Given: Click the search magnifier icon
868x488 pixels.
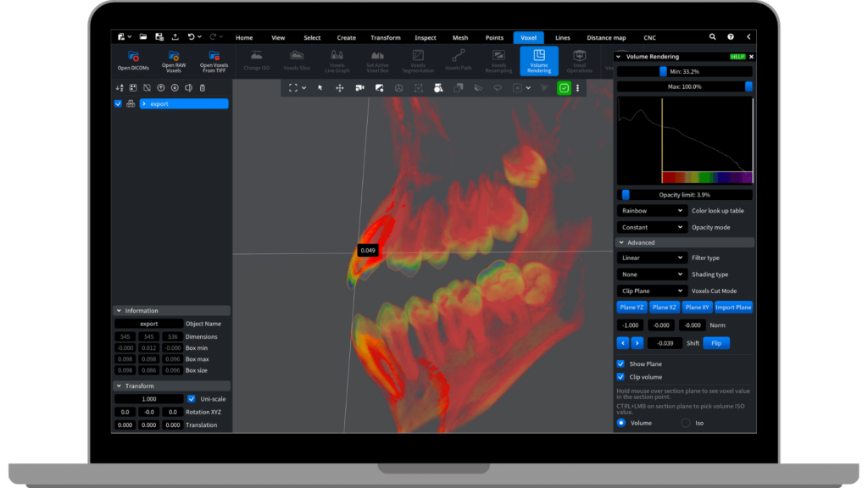Looking at the screenshot, I should click(712, 37).
